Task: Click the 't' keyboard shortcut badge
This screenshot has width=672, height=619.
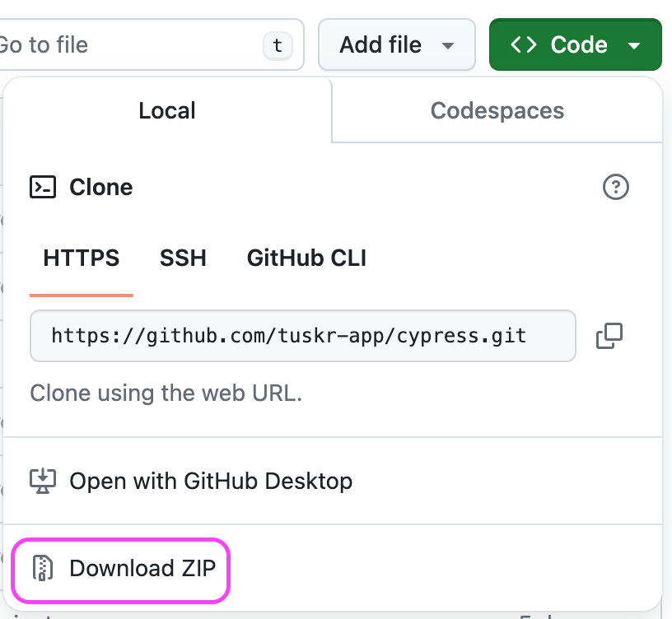Action: coord(278,45)
